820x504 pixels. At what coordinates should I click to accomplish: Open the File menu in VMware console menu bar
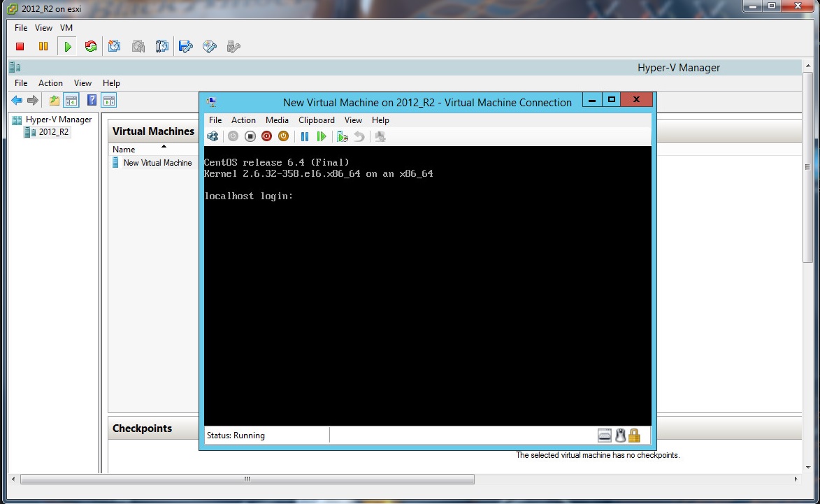21,28
